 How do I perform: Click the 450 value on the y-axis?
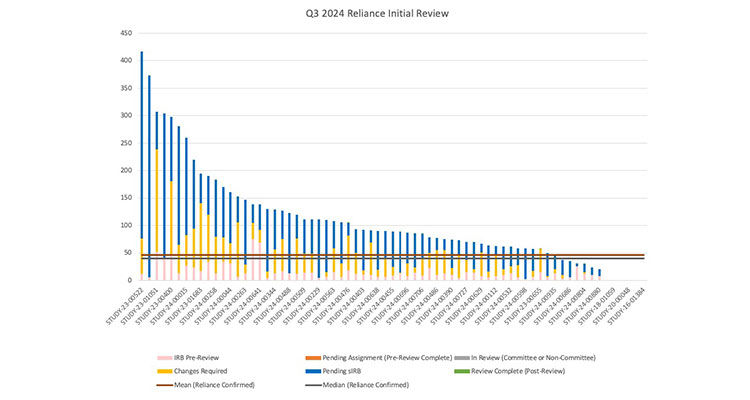coord(126,33)
